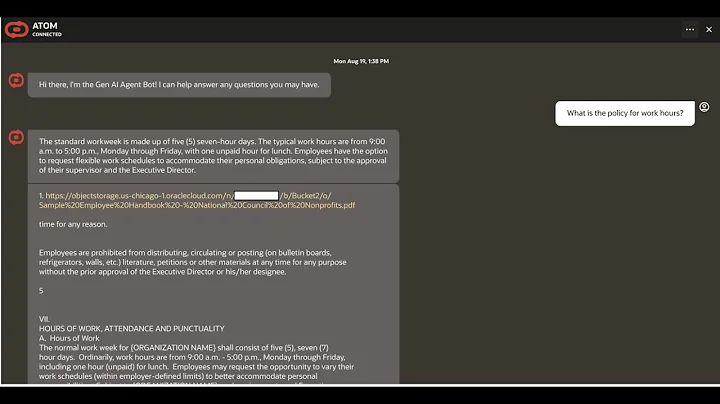The image size is (720, 404).
Task: Click the 'ATOM' title text in header
Action: pos(45,26)
